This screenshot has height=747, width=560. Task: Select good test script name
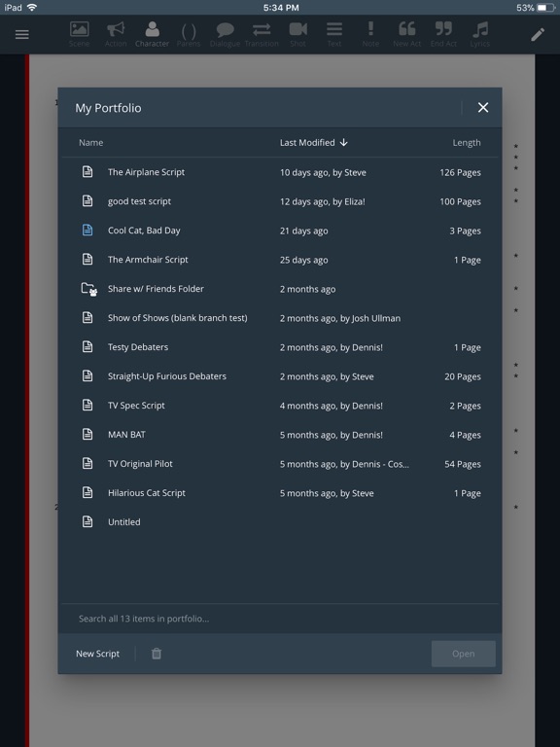(x=139, y=201)
